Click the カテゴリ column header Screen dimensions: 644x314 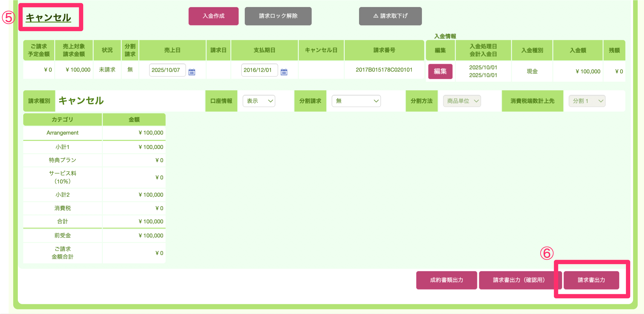coord(62,120)
